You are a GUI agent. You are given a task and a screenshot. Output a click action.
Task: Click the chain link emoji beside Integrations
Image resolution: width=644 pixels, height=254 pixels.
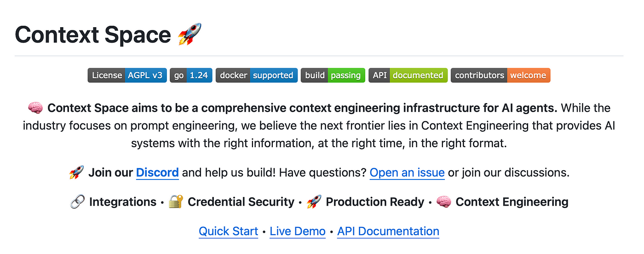(77, 202)
